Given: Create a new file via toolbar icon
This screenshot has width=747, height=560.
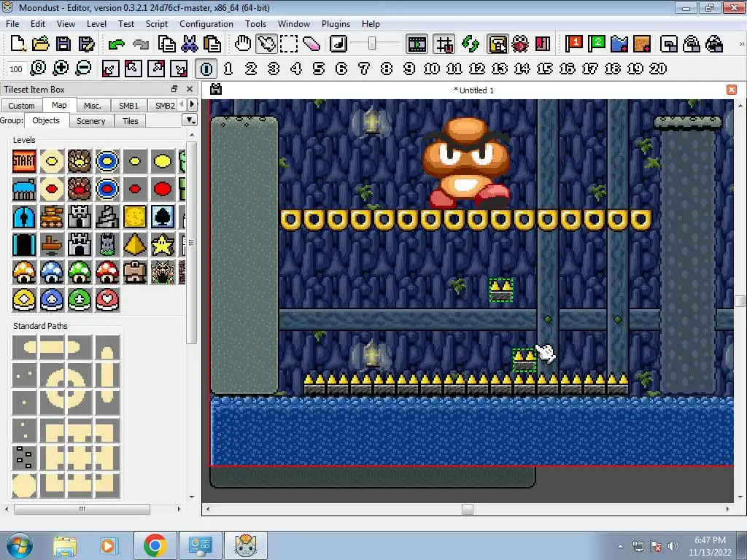Looking at the screenshot, I should click(x=18, y=44).
